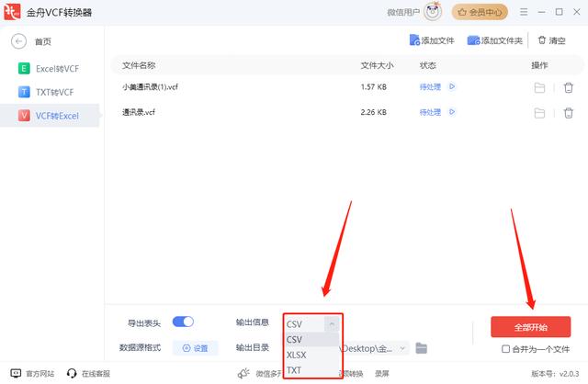The image size is (588, 384).
Task: Toggle the 导出表头 switch
Action: point(183,322)
